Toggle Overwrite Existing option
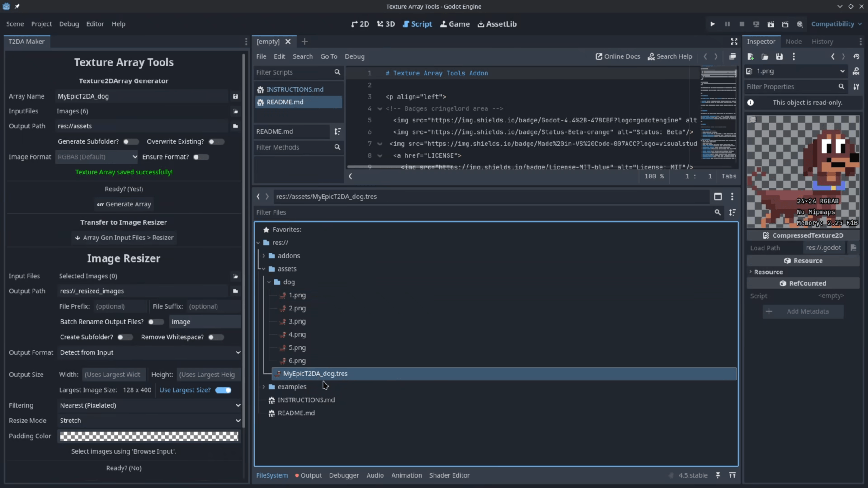 216,141
